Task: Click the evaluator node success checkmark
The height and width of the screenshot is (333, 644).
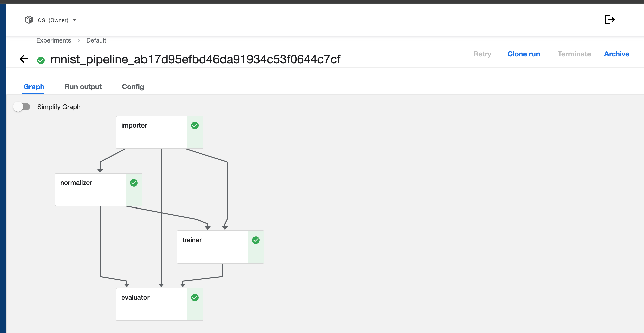Action: [195, 298]
